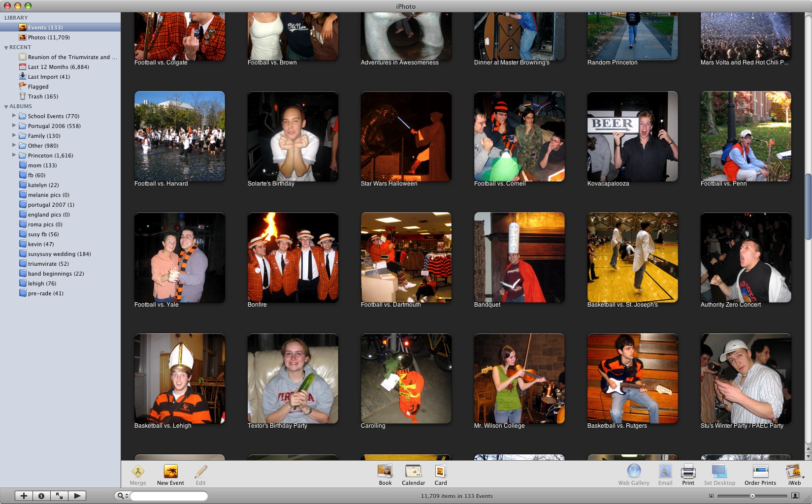Click the Set Desktop icon
The image size is (812, 504).
[x=719, y=472]
